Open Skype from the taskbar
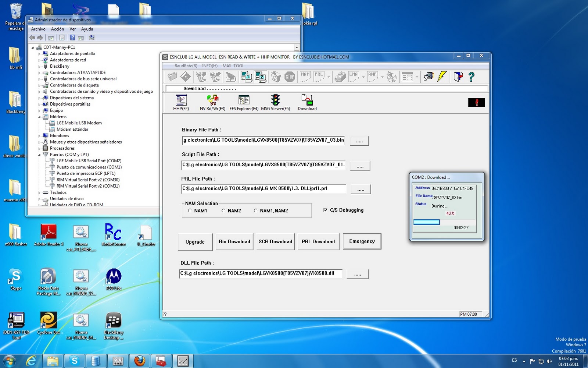 75,361
